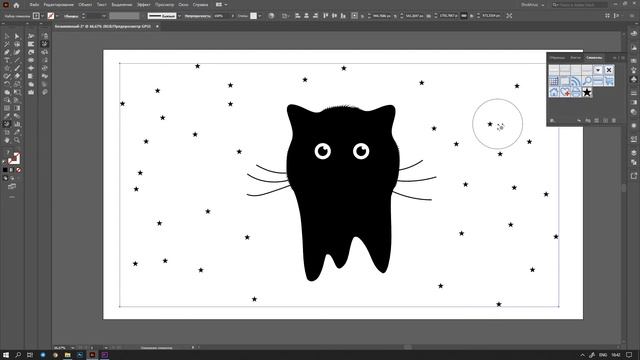This screenshot has width=640, height=360.
Task: Switch to the Символы panel tab
Action: pos(593,58)
